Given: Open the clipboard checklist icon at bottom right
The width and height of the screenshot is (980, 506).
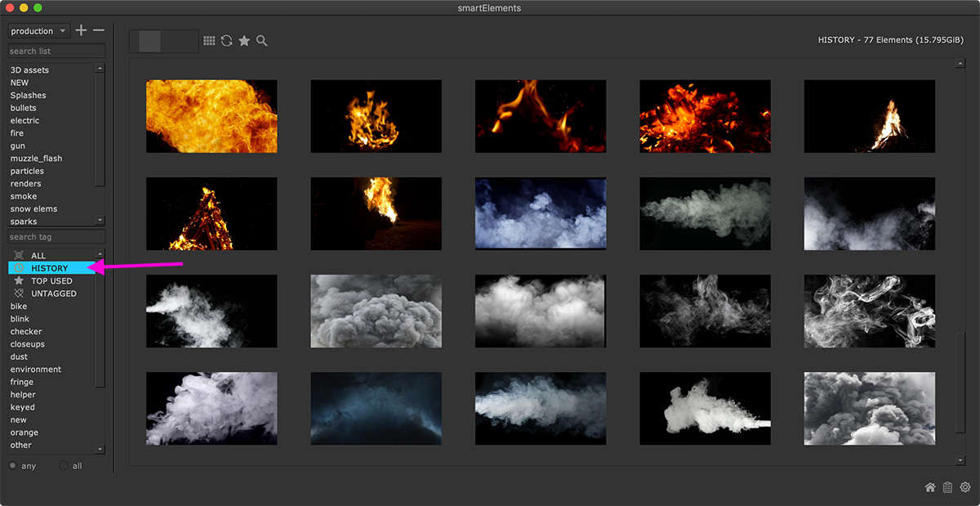Looking at the screenshot, I should click(947, 488).
